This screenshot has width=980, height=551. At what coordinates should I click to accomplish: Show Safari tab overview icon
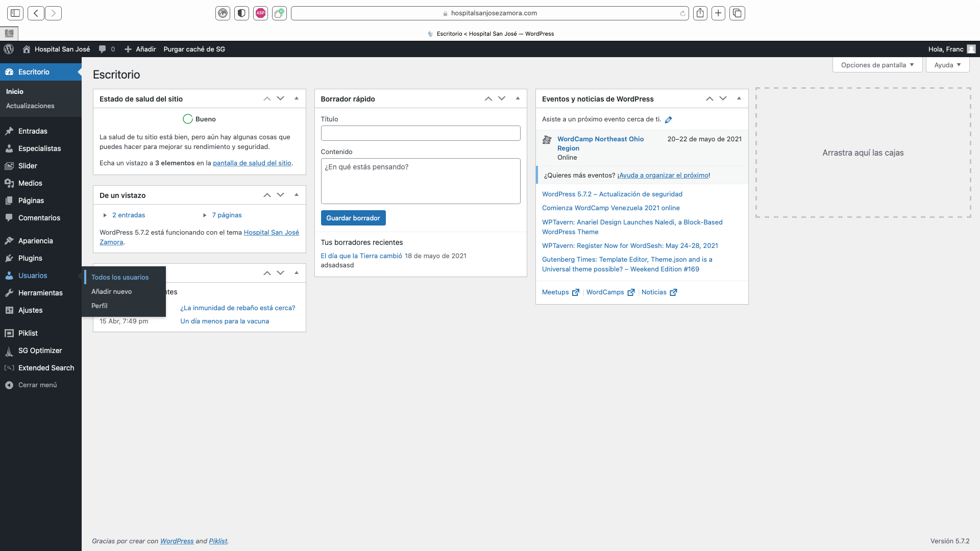pyautogui.click(x=737, y=13)
